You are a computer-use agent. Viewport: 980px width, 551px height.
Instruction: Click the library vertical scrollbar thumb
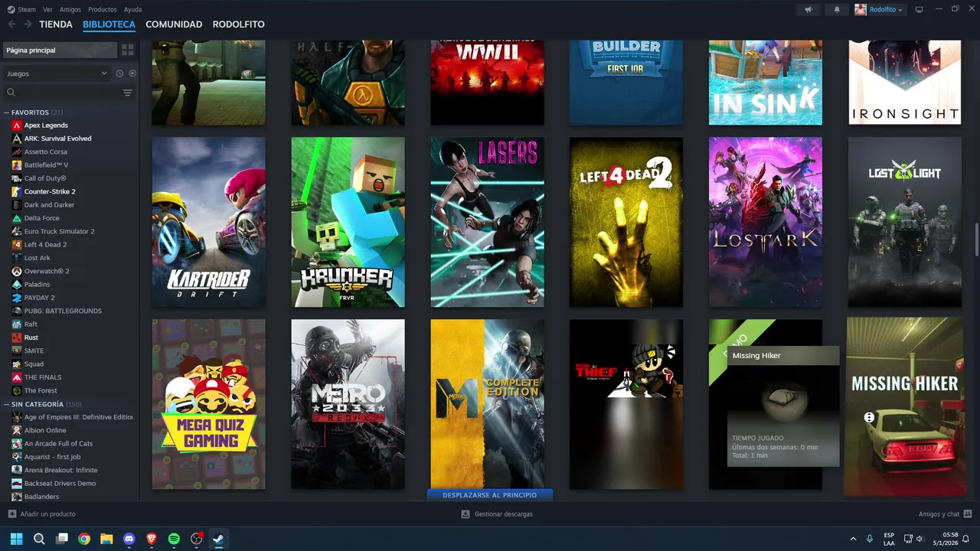pyautogui.click(x=976, y=240)
